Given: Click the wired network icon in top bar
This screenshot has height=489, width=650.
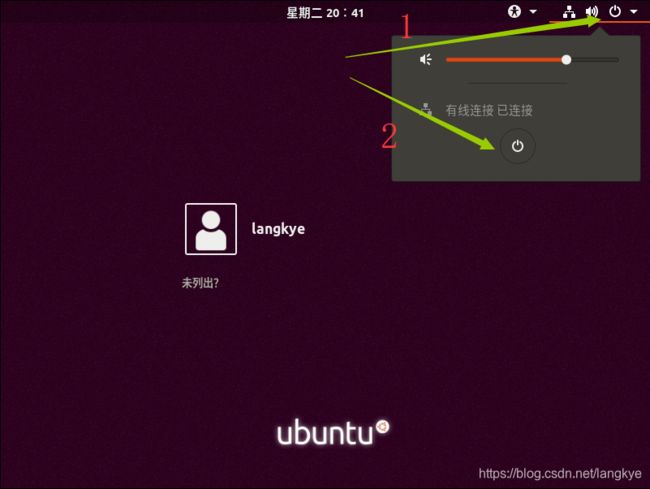Looking at the screenshot, I should [569, 12].
